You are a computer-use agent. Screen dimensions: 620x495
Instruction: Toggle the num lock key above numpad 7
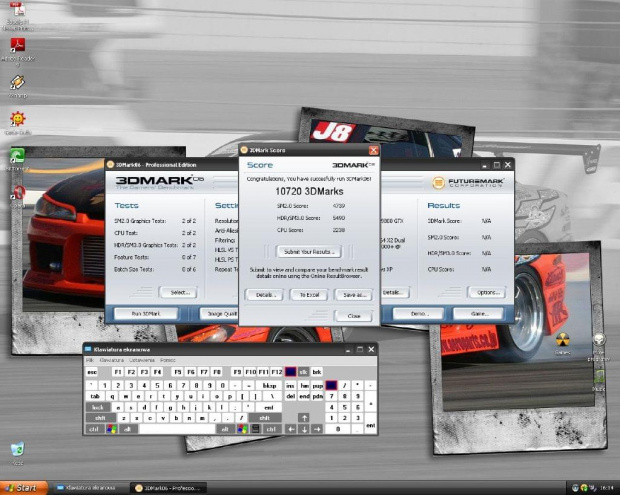point(331,385)
